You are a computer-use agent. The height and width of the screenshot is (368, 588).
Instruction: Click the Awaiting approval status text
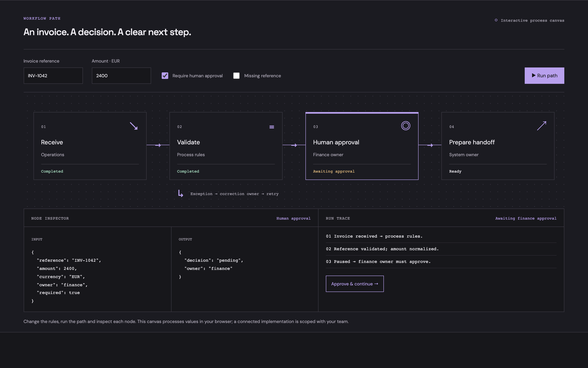pos(334,171)
